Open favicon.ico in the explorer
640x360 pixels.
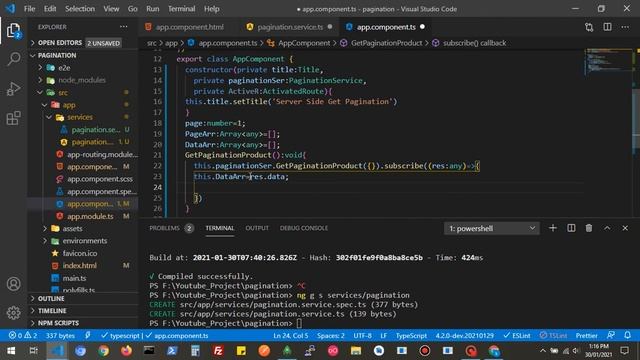[83, 253]
